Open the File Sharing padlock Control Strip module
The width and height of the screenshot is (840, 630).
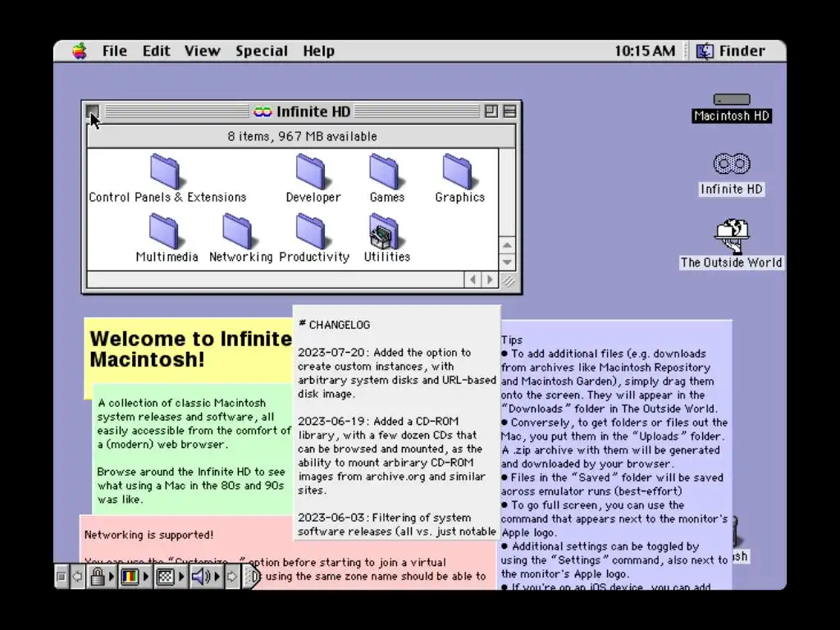(101, 577)
